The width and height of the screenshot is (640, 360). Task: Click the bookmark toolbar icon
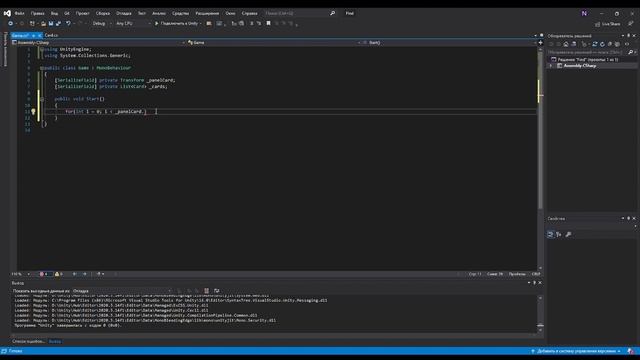tap(268, 24)
